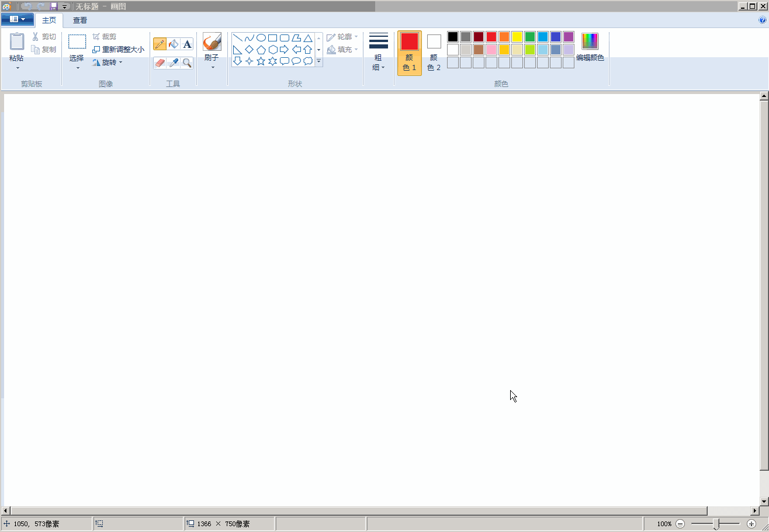Choose the Curve shape
Screen dimensions: 769x532
point(250,38)
